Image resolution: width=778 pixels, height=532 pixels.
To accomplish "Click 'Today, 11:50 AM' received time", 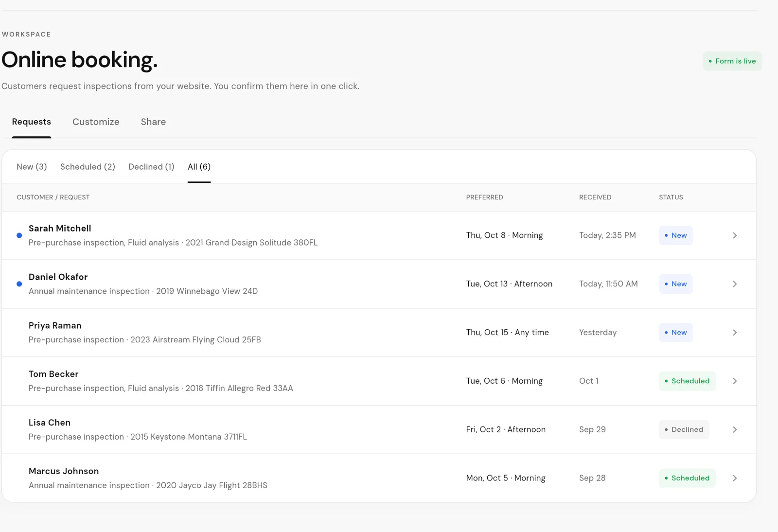I will (x=608, y=284).
